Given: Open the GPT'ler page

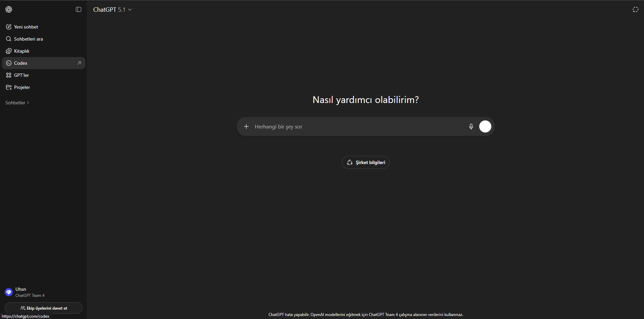Looking at the screenshot, I should tap(21, 75).
